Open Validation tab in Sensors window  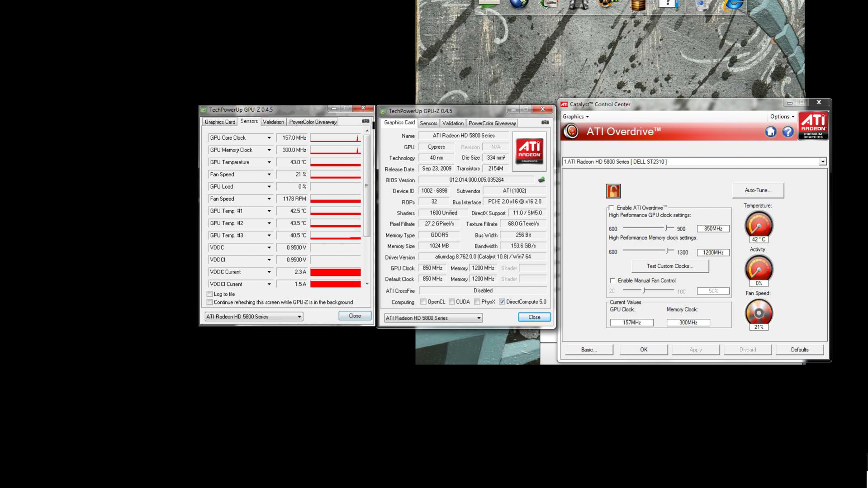coord(274,122)
